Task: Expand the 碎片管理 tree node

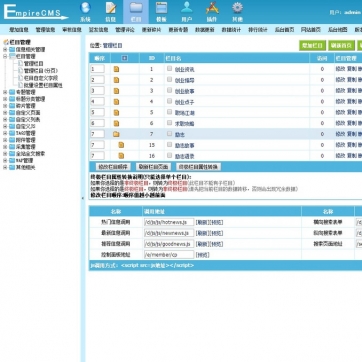Action: pyautogui.click(x=5, y=106)
